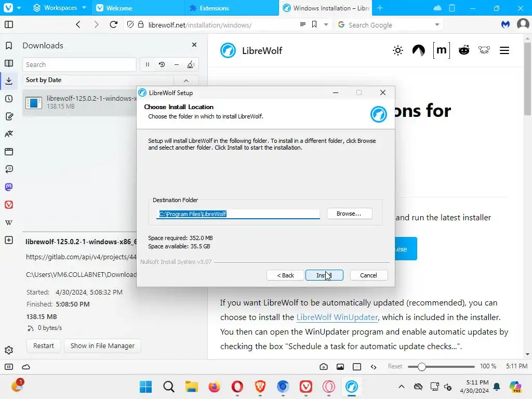
Task: Open the Reddit icon link on the LibreWolf site
Action: pyautogui.click(x=464, y=50)
